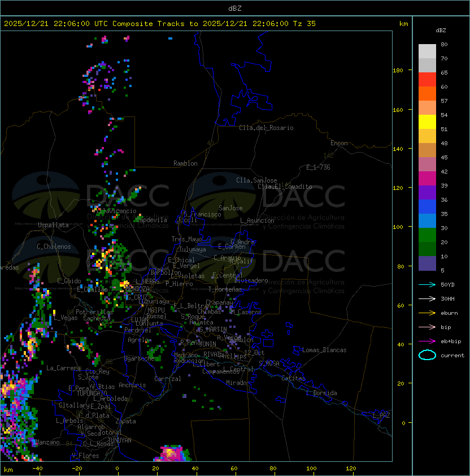The image size is (470, 476).
Task: Click the Mirador label
Action: click(238, 383)
